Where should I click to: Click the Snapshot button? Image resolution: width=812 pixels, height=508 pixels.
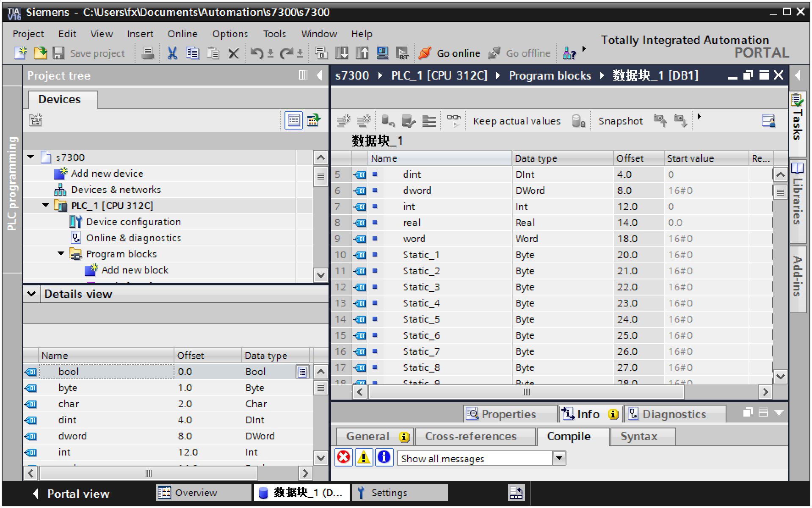pos(620,121)
